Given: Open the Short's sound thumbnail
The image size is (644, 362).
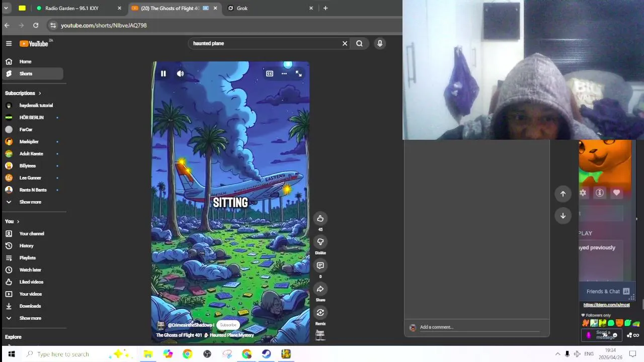Looking at the screenshot, I should point(320,334).
